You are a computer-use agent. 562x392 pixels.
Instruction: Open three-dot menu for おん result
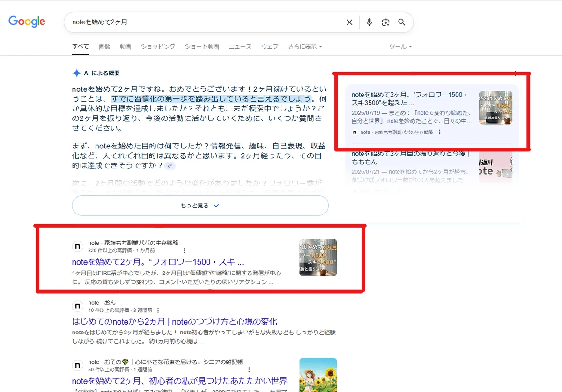click(x=158, y=310)
